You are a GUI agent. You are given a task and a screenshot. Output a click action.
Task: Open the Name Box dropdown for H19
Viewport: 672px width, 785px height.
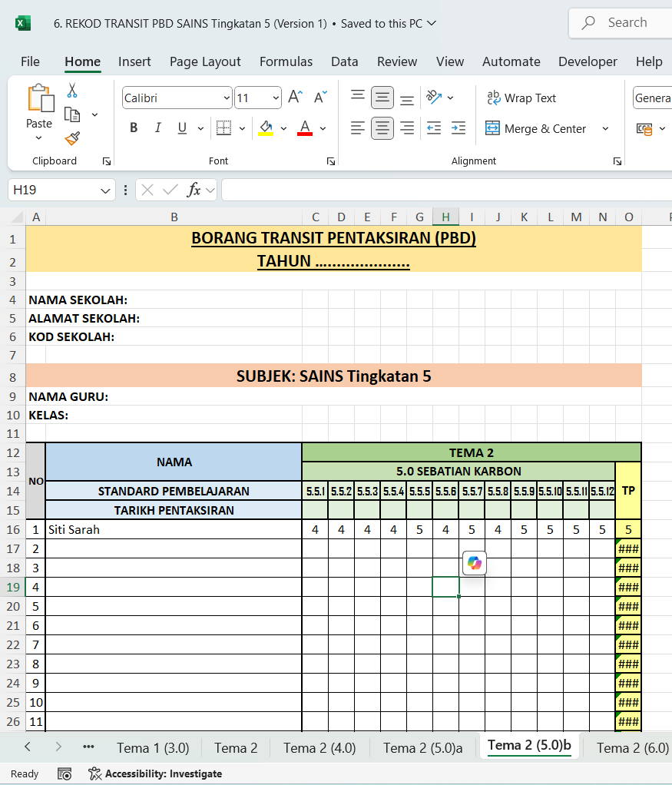pos(105,190)
